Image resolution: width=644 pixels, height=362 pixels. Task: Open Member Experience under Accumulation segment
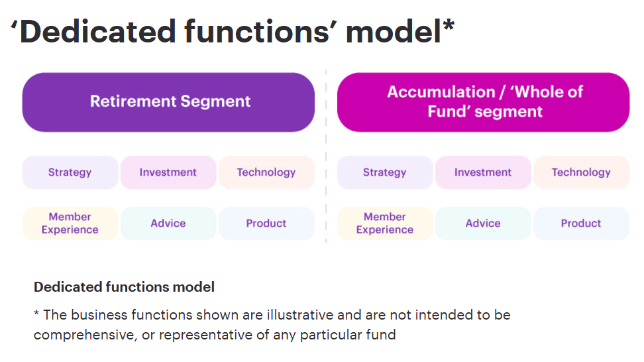click(x=384, y=223)
